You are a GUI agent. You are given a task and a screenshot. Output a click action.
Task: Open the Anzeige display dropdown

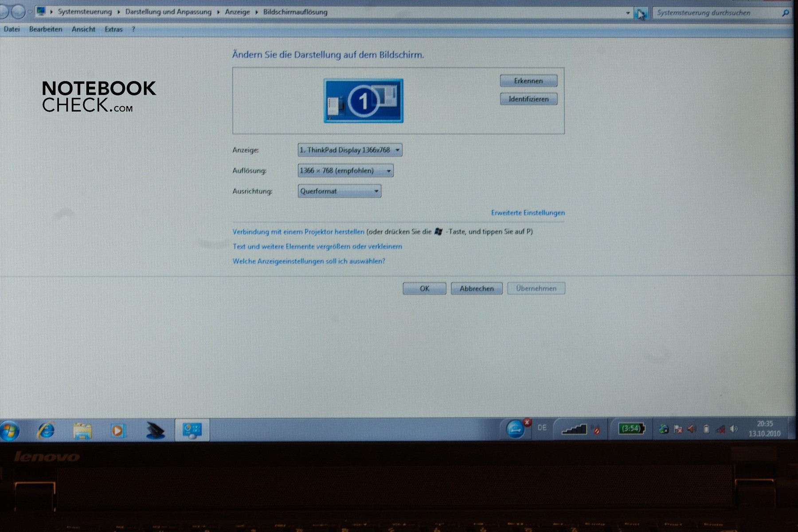tap(350, 150)
